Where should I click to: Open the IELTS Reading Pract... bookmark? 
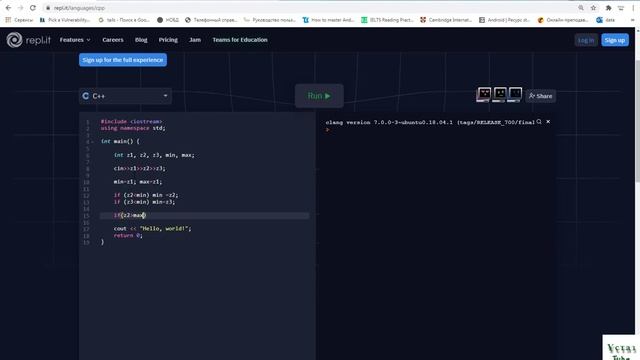[x=387, y=20]
